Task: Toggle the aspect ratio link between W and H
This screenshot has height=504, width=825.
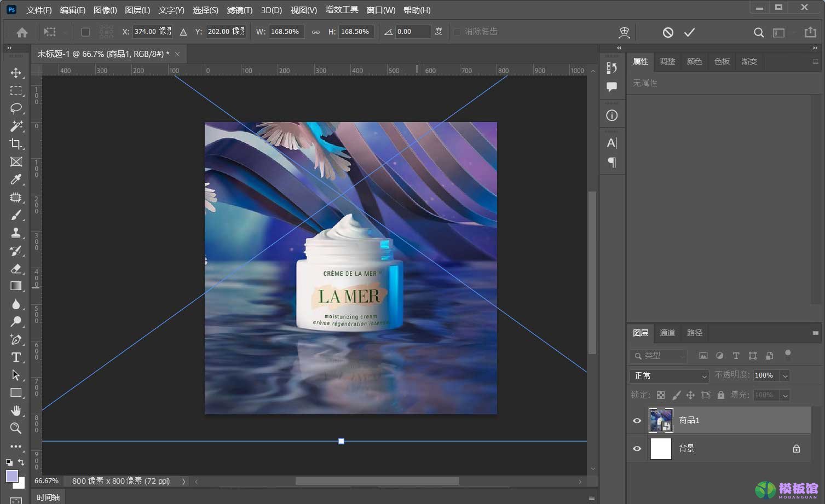Action: (316, 32)
